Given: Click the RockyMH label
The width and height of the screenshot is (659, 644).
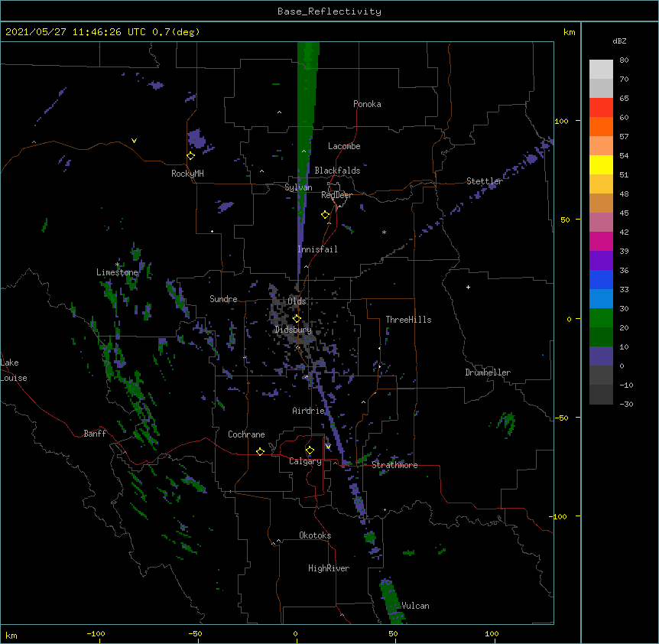Looking at the screenshot, I should click(x=187, y=174).
